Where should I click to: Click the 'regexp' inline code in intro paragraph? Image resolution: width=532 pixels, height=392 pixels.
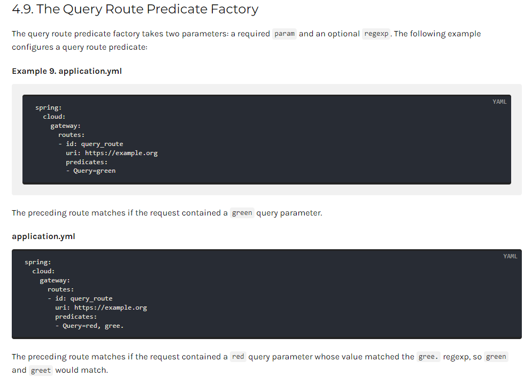pos(376,34)
